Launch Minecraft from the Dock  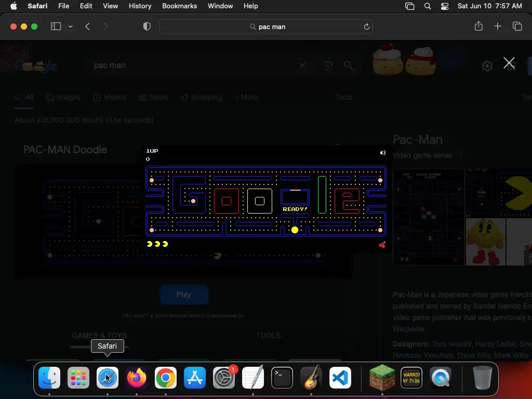click(382, 377)
